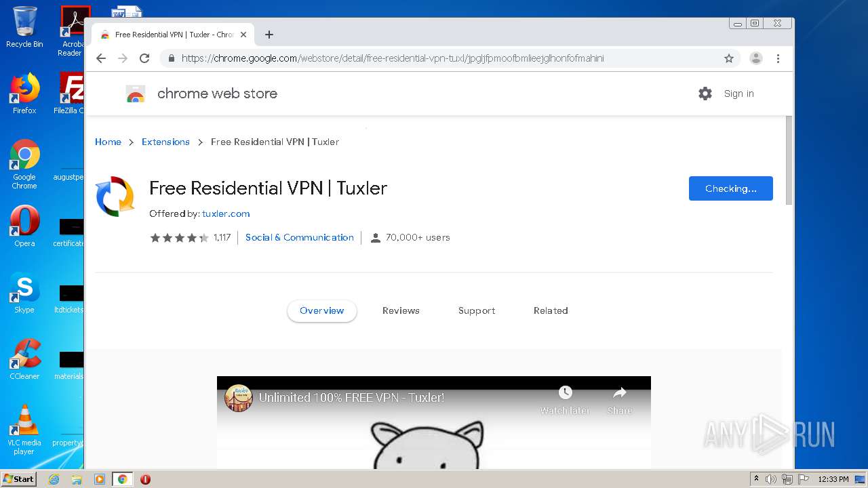Image resolution: width=868 pixels, height=488 pixels.
Task: Switch to Chrome in the taskbar
Action: pos(123,479)
